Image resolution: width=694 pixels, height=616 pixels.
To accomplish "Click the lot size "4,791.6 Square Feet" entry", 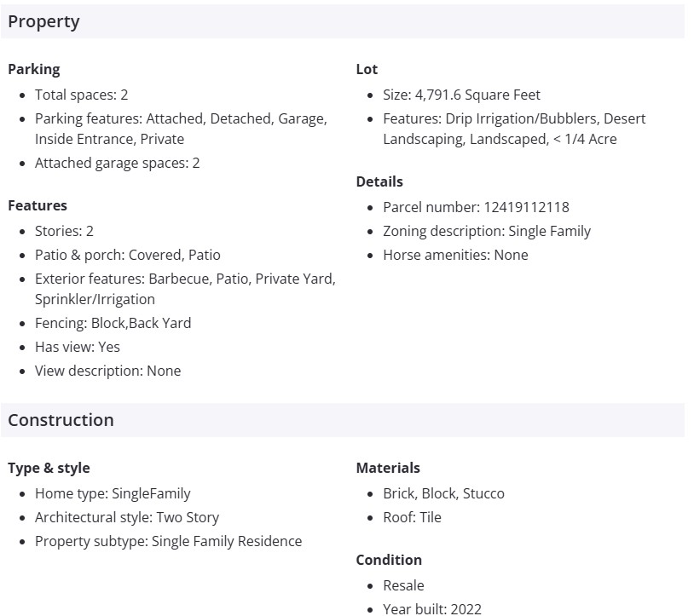I will point(461,95).
